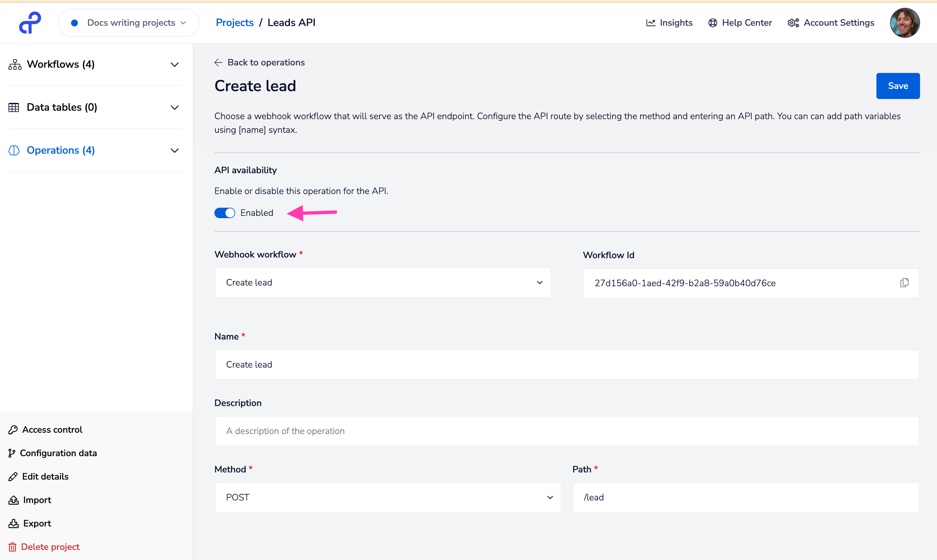
Task: Expand the Data tables (0) section
Action: 174,107
